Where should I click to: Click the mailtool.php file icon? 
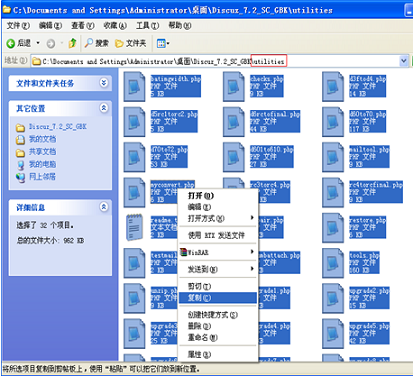point(333,157)
